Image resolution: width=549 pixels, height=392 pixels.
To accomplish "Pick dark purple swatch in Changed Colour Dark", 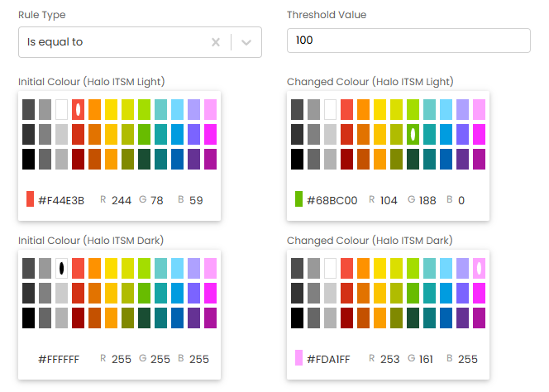I will click(462, 318).
